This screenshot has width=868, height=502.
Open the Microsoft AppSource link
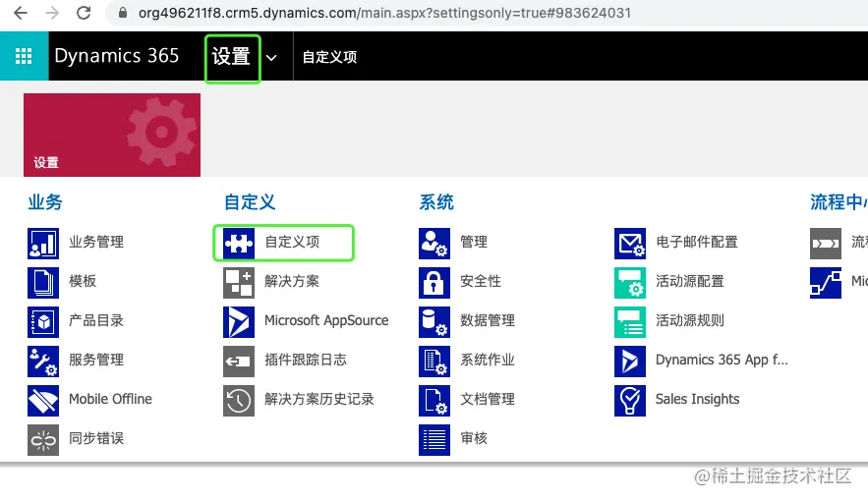(326, 320)
